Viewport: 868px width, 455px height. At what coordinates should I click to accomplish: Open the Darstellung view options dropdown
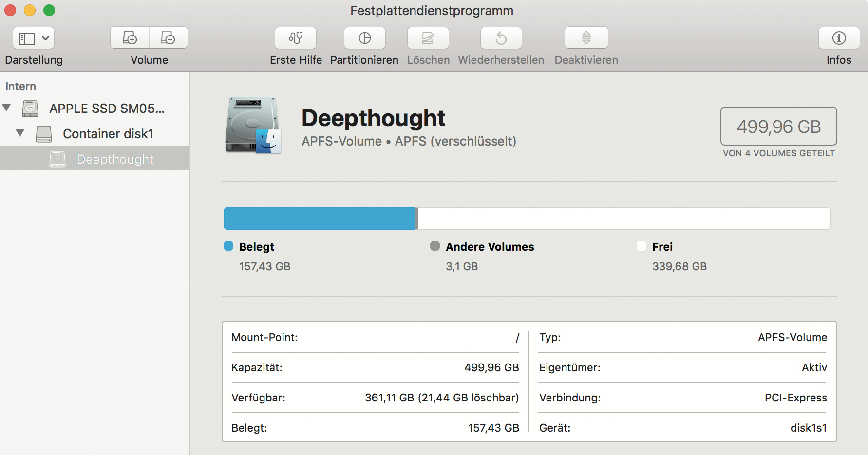coord(34,38)
